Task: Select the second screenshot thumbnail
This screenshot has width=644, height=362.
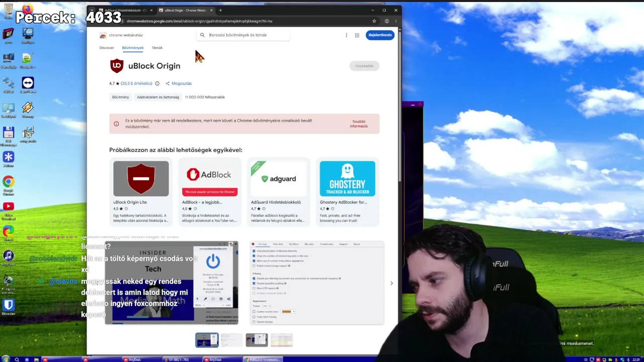Action: pyautogui.click(x=232, y=340)
